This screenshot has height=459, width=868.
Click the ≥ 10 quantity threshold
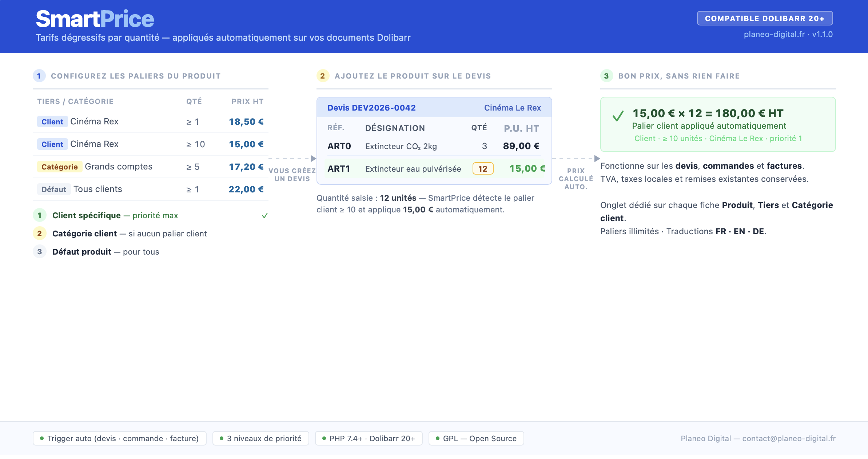(196, 144)
